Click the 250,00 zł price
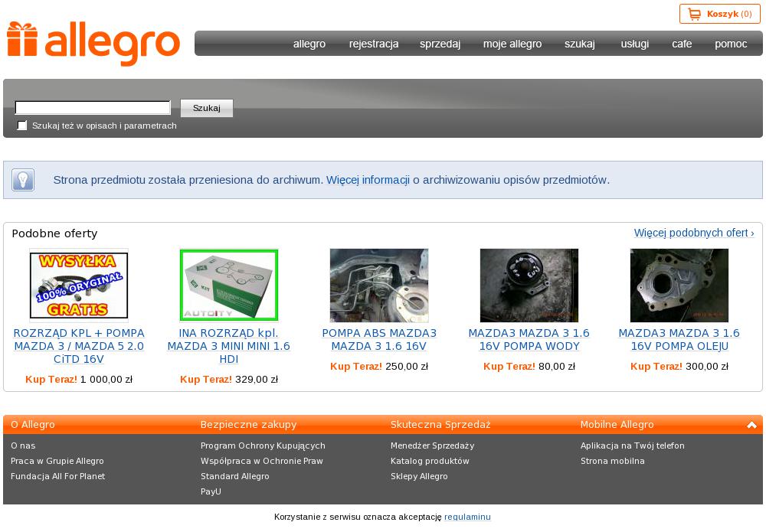The image size is (766, 532). [407, 367]
